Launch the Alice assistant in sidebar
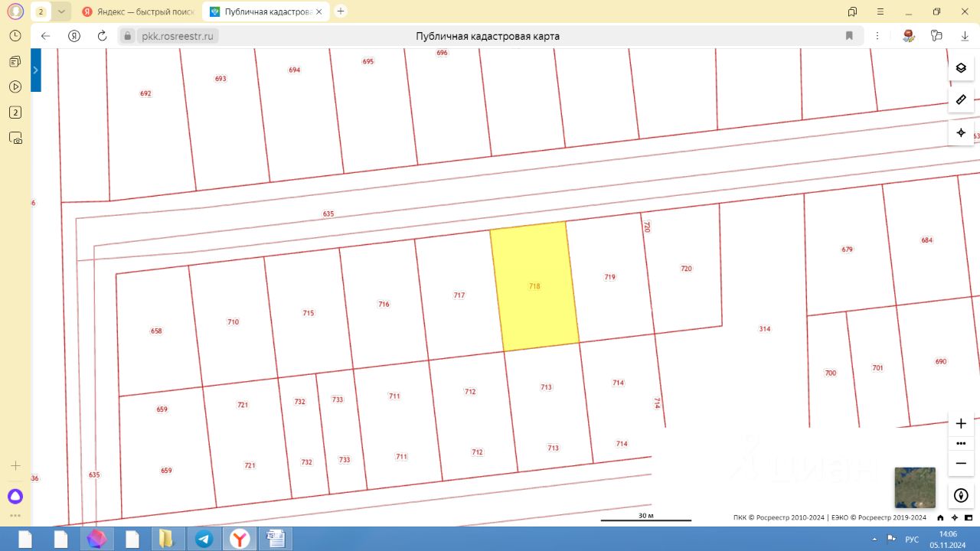980x551 pixels. coord(15,496)
